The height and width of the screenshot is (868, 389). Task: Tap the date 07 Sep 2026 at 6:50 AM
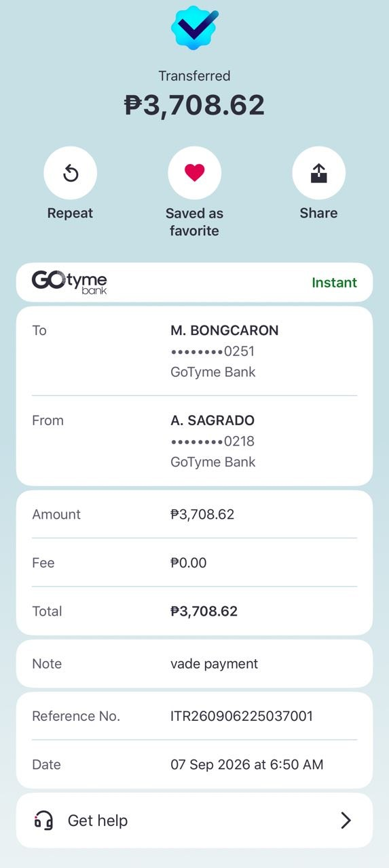247,765
